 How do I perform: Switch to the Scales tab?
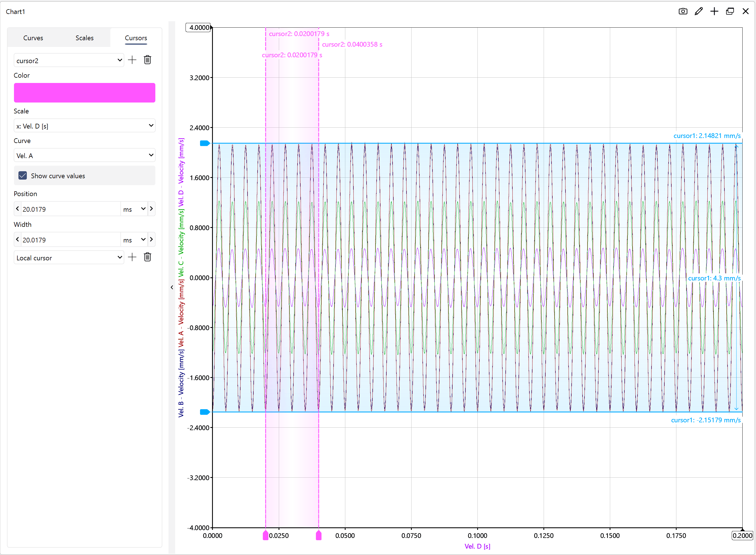click(84, 38)
